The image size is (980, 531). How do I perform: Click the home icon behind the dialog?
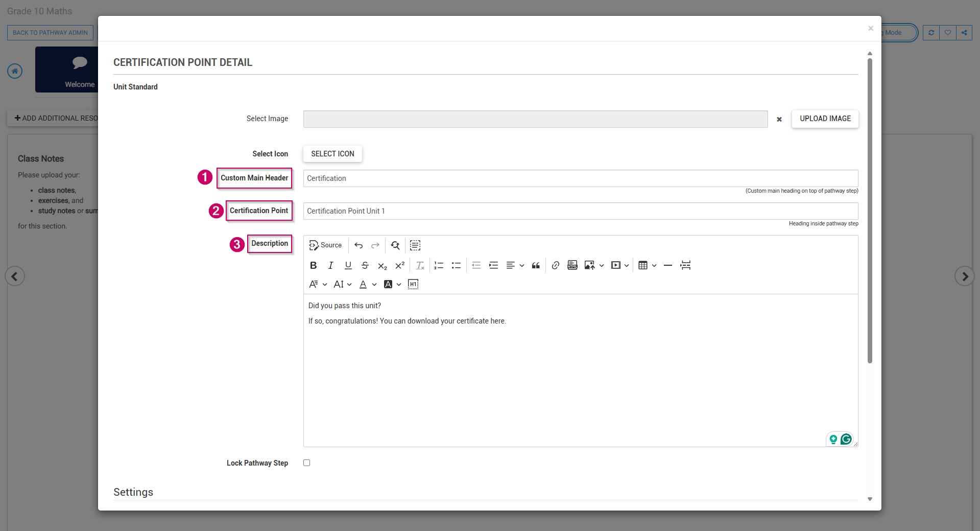click(15, 71)
